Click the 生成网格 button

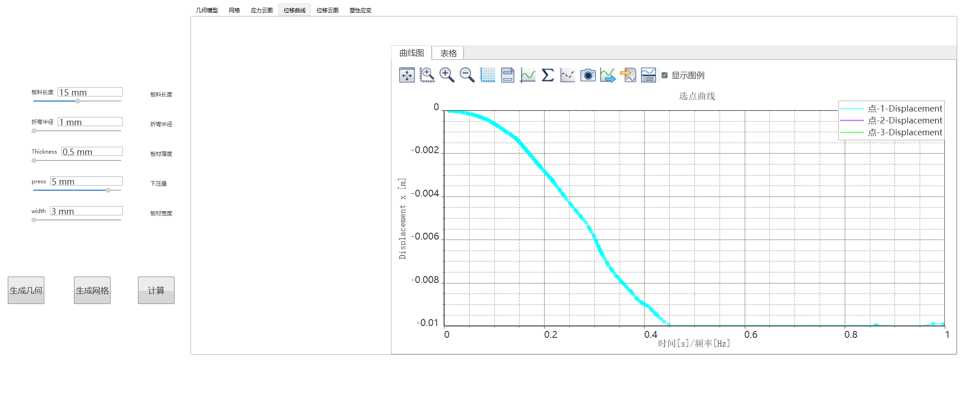click(x=92, y=290)
